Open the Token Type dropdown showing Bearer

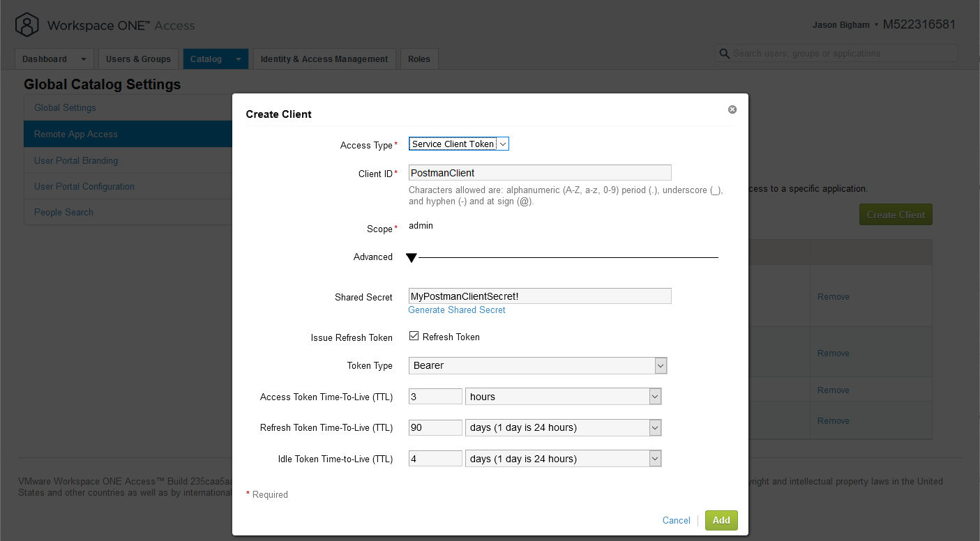660,365
